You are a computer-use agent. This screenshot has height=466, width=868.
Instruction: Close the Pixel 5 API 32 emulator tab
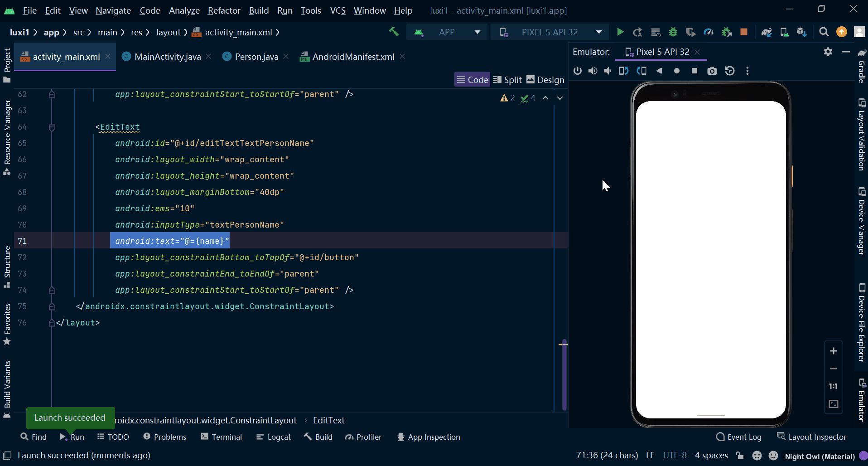pyautogui.click(x=697, y=52)
